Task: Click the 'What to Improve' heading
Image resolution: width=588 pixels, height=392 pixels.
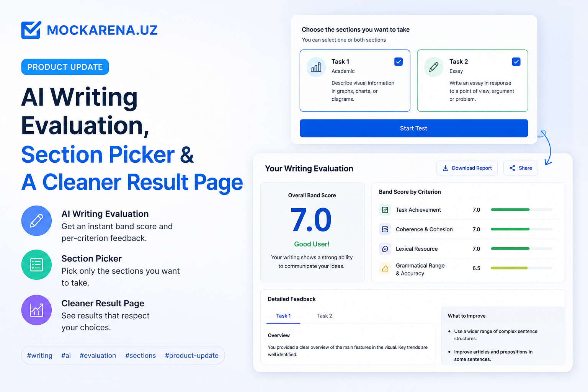Action: click(467, 316)
